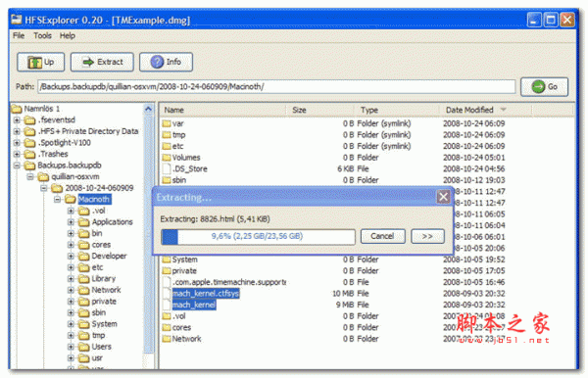Select the .com.apple.timemachine.support file row

[334, 282]
